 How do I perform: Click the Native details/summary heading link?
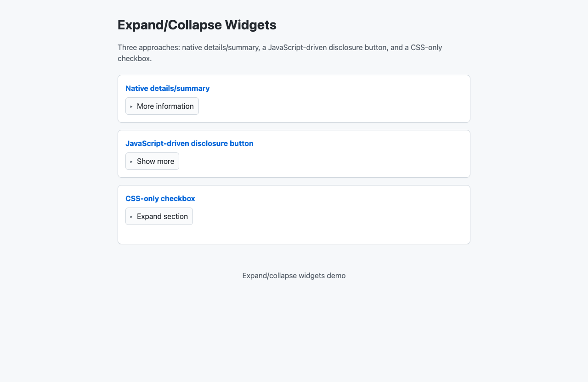(x=167, y=88)
